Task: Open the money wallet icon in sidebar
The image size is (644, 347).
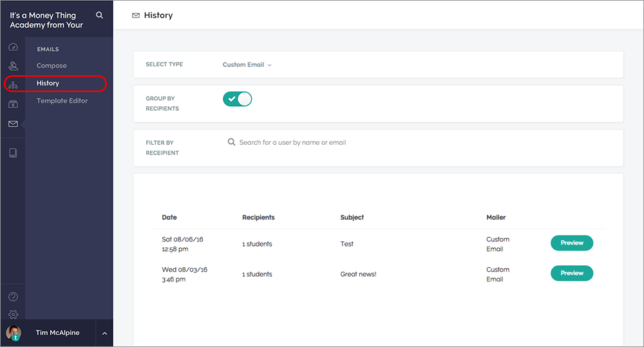Action: (13, 104)
